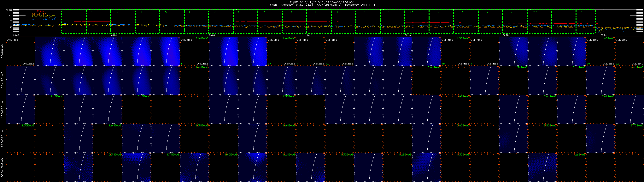Select time interval marker 22 on lightcurve

click(582, 12)
